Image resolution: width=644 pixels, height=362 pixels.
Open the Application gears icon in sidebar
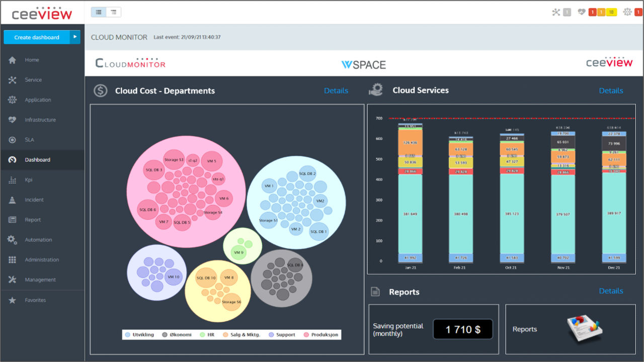(x=13, y=100)
